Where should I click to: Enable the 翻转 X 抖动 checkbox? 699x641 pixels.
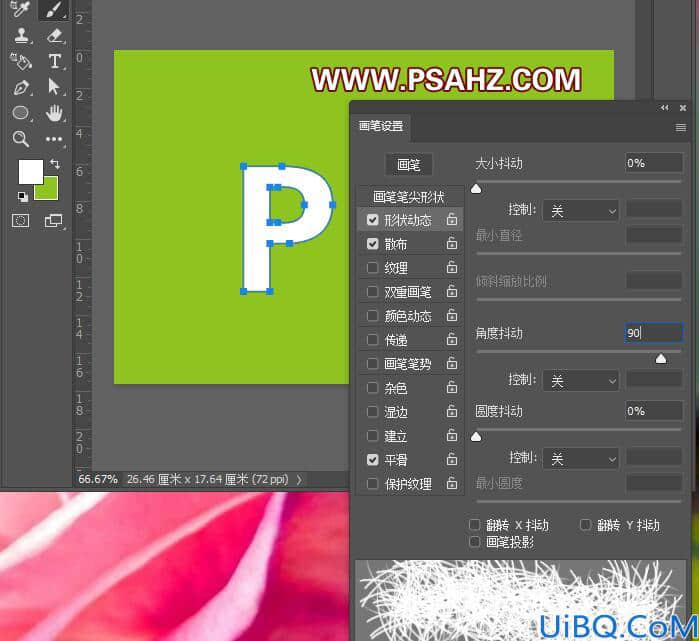[x=474, y=525]
